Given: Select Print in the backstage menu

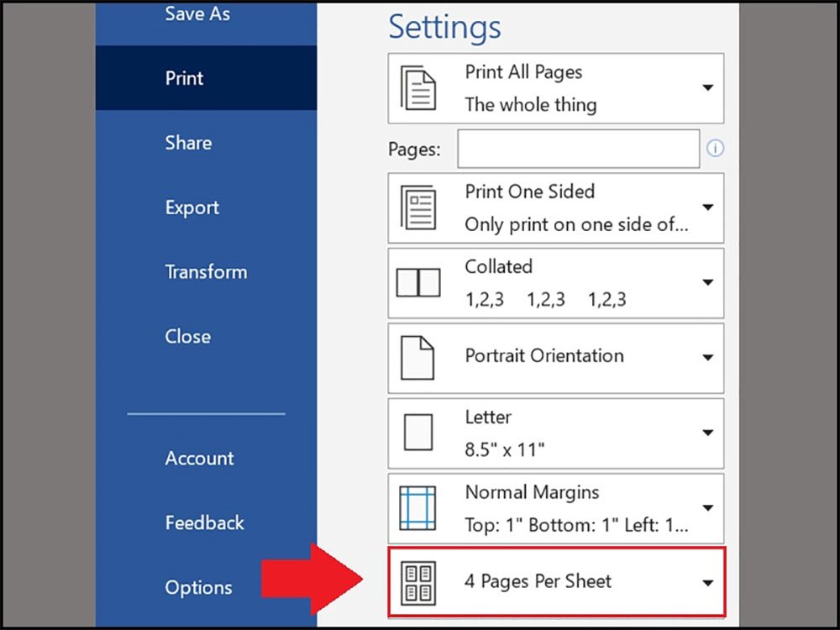Looking at the screenshot, I should pos(206,78).
